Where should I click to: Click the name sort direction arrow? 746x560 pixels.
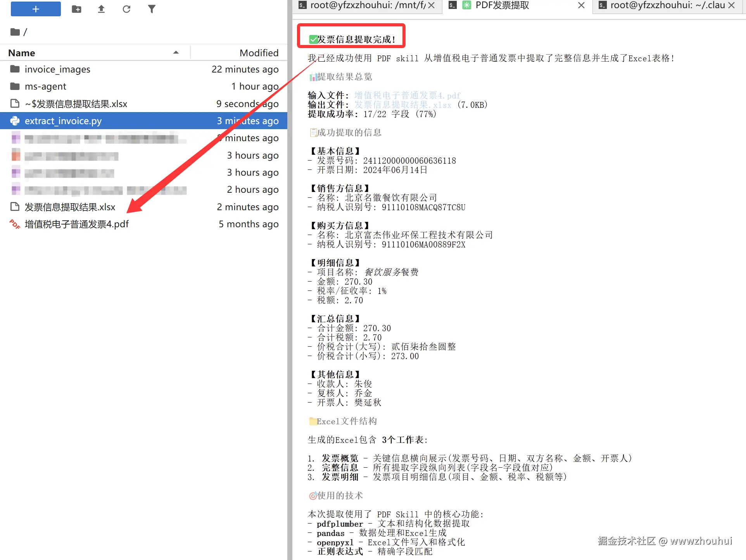point(176,52)
